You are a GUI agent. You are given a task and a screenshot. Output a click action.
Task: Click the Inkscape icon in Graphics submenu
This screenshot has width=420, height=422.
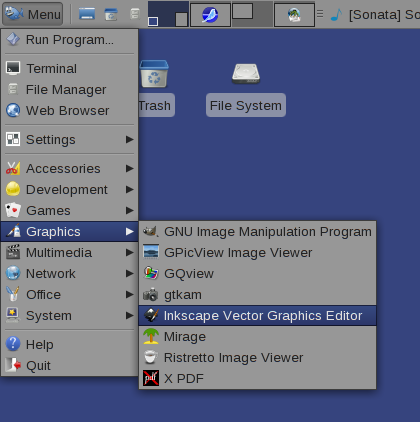(151, 315)
